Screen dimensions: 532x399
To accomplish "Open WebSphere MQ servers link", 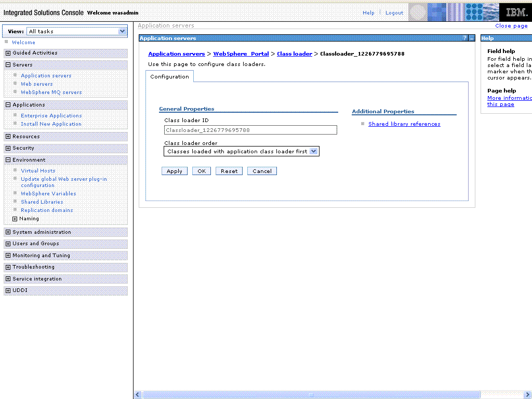I will [x=51, y=92].
